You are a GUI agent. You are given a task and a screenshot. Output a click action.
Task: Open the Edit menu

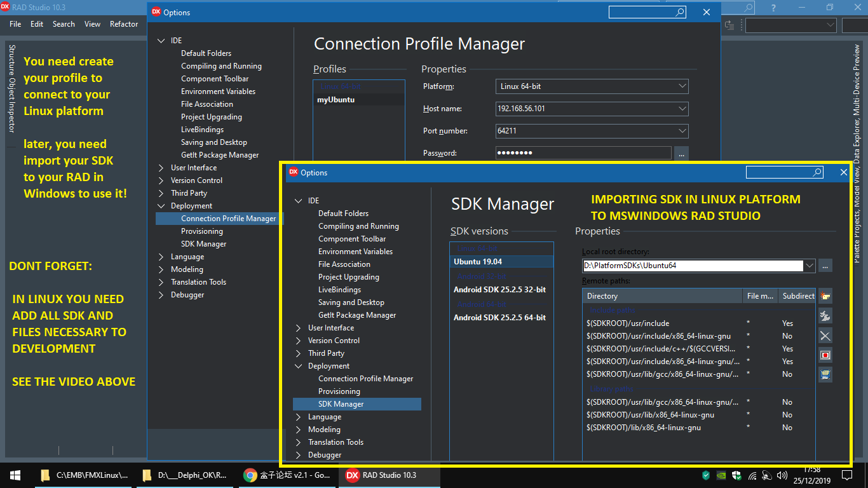[37, 24]
